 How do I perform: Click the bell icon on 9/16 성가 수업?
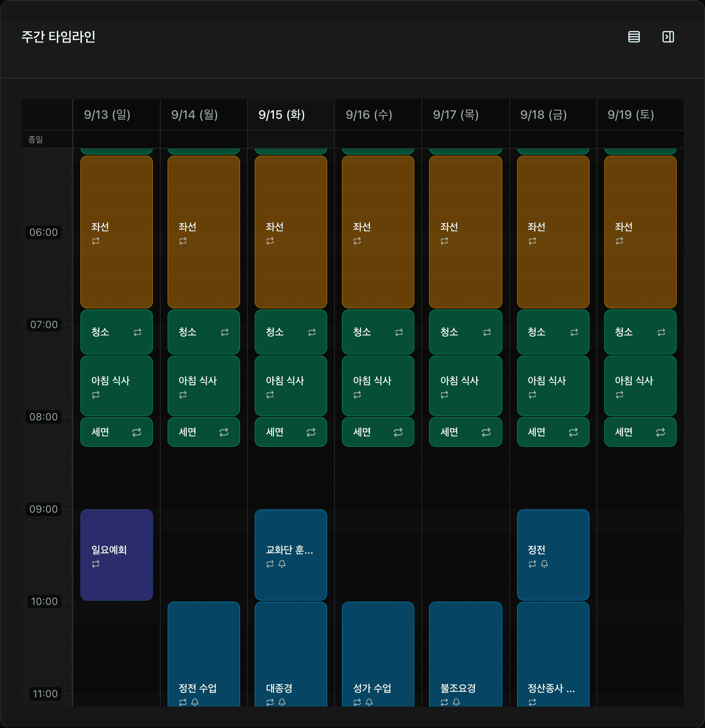pyautogui.click(x=369, y=702)
